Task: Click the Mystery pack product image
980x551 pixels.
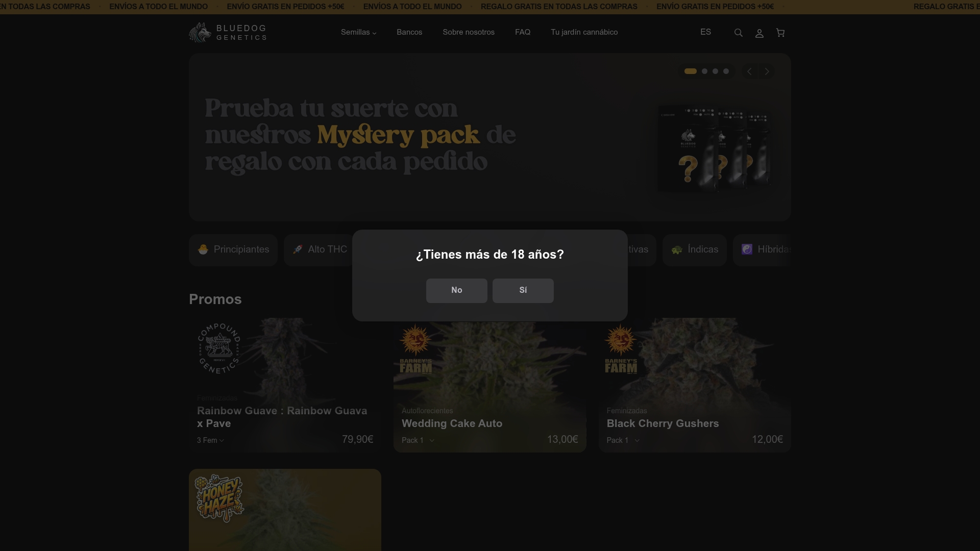Action: tap(714, 148)
